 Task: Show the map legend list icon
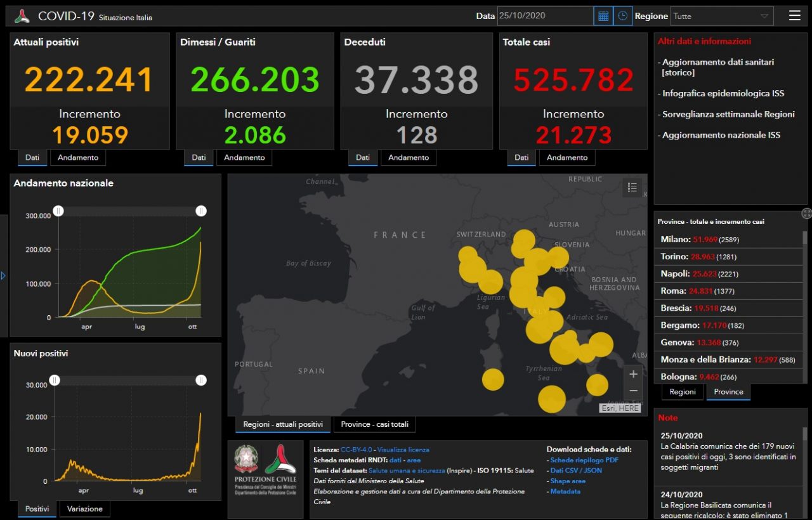[632, 187]
